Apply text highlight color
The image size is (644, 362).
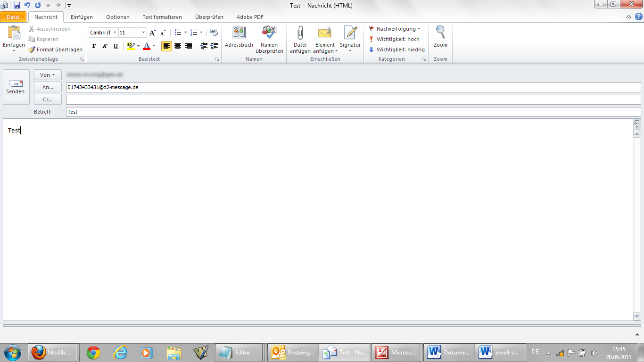131,46
